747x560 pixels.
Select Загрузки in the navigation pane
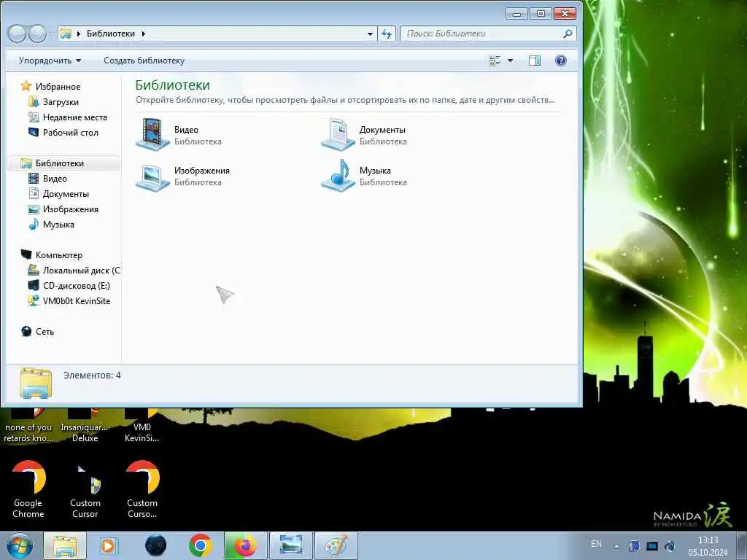53,102
